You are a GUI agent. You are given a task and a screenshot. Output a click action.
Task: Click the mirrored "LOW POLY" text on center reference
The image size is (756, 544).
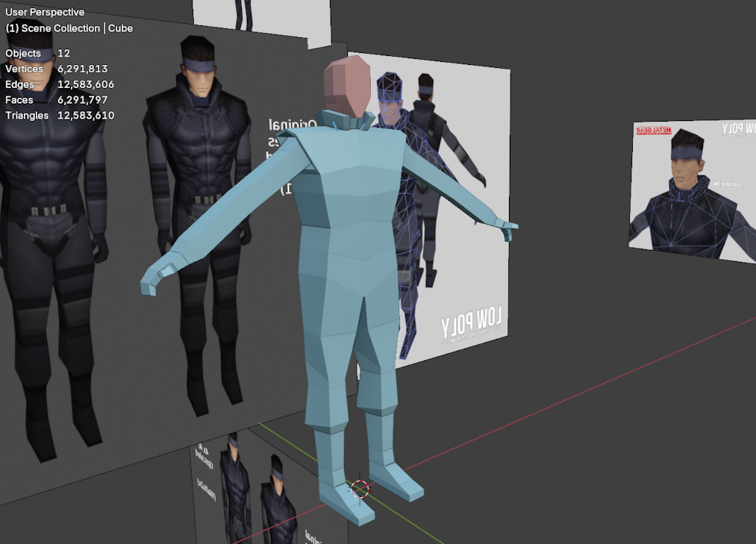pyautogui.click(x=472, y=321)
